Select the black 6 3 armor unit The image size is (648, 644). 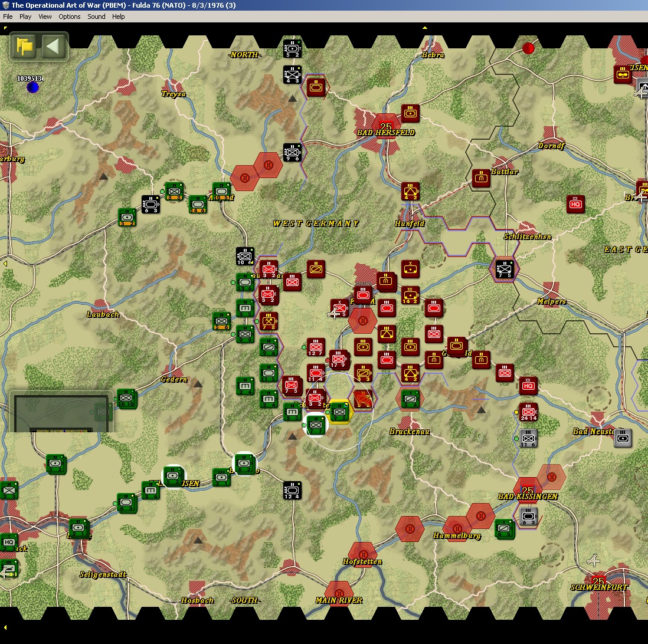(x=150, y=205)
